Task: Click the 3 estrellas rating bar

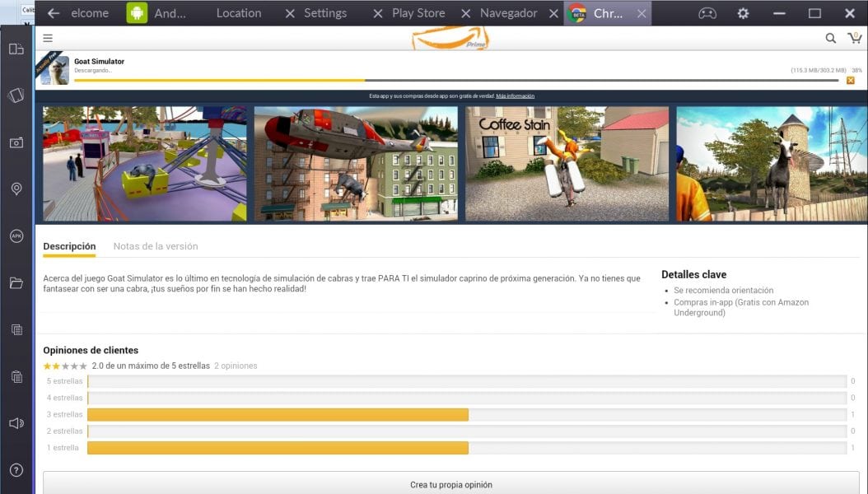Action: 467,414
